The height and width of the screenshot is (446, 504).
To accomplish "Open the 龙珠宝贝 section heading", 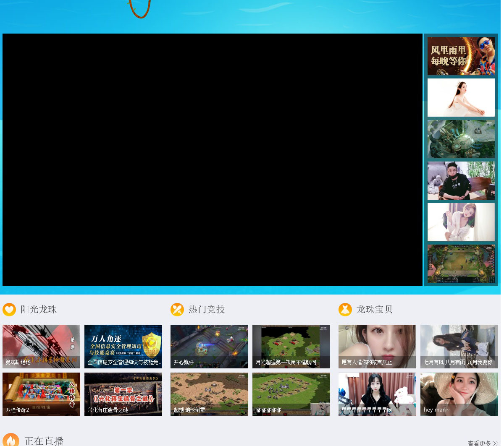I will click(x=375, y=310).
